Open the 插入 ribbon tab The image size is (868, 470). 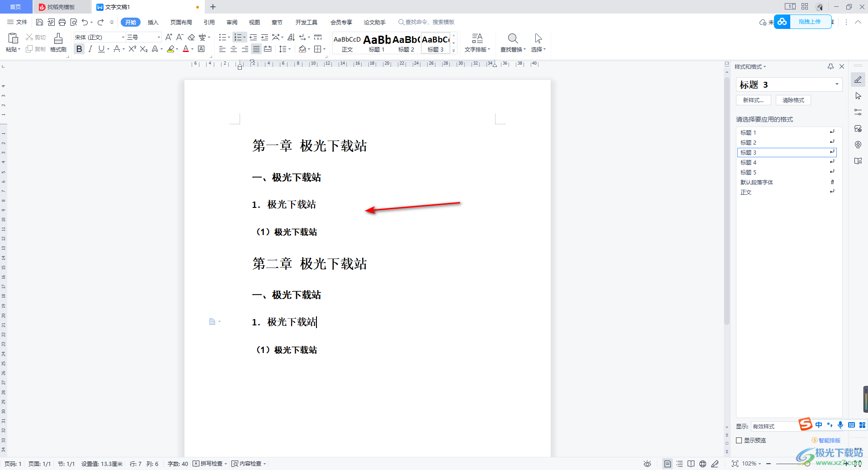pyautogui.click(x=153, y=22)
